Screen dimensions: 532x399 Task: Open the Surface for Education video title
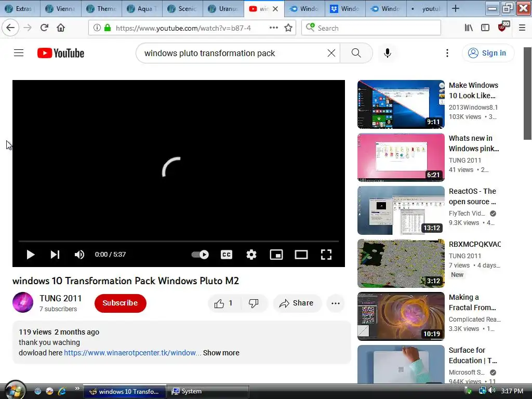click(473, 355)
